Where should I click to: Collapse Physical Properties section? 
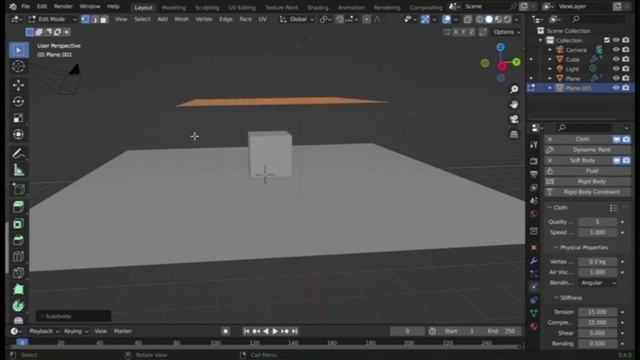556,247
